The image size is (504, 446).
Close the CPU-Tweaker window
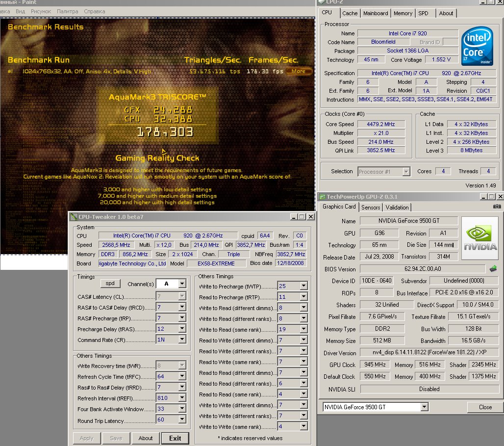pyautogui.click(x=311, y=217)
